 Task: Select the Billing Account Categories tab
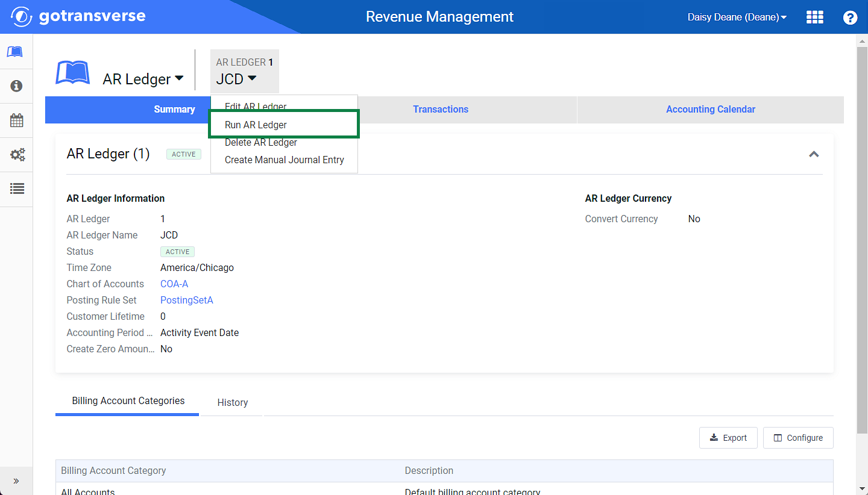point(128,401)
